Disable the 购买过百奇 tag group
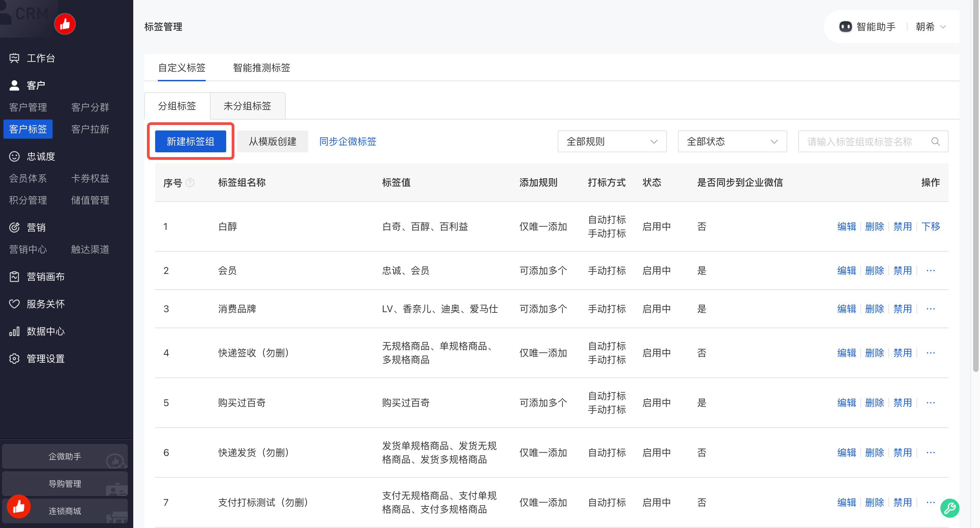980x528 pixels. click(x=902, y=403)
